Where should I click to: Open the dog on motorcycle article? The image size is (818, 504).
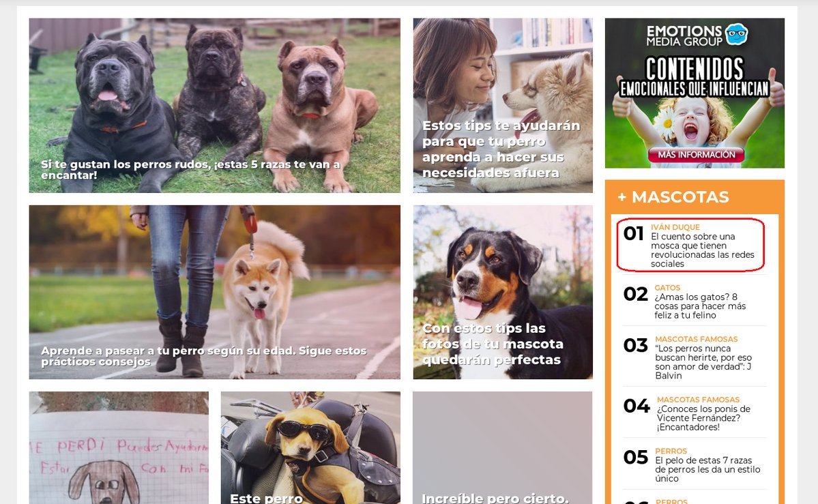310,447
